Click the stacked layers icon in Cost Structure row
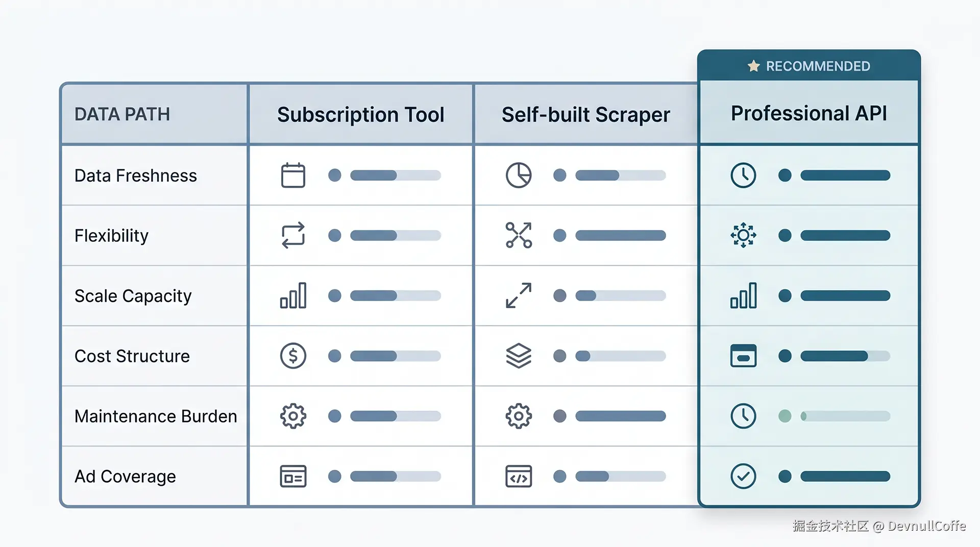 point(519,356)
